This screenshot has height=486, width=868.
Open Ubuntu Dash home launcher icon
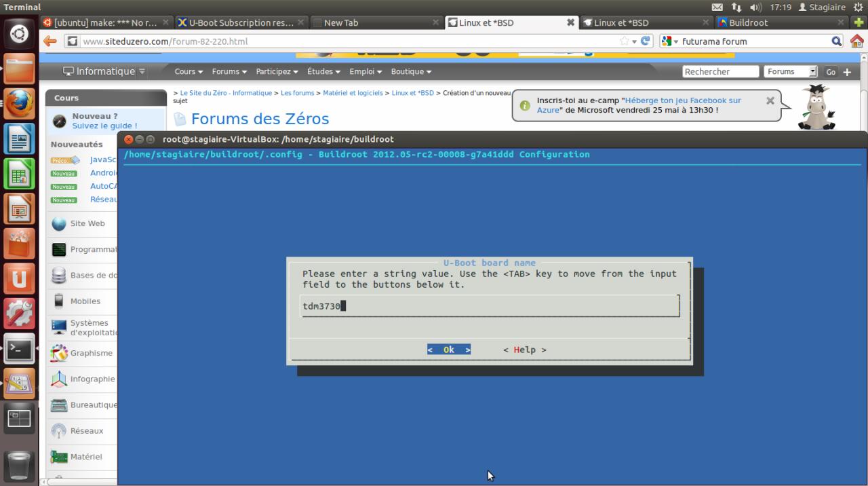coord(18,33)
